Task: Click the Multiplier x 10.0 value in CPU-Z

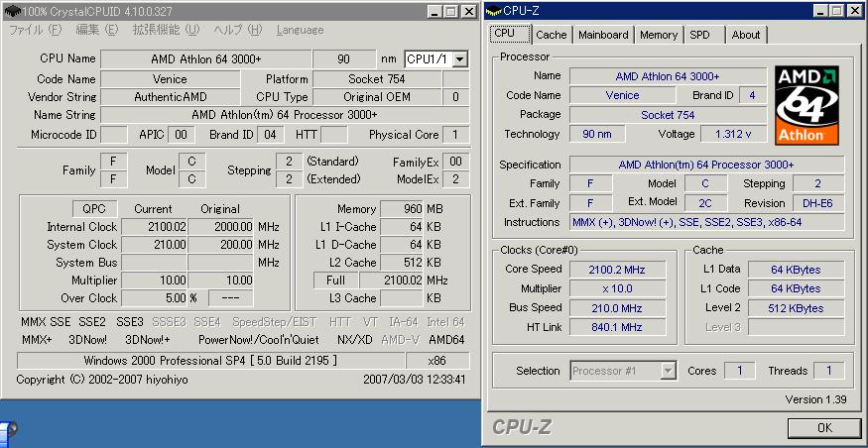Action: (618, 288)
